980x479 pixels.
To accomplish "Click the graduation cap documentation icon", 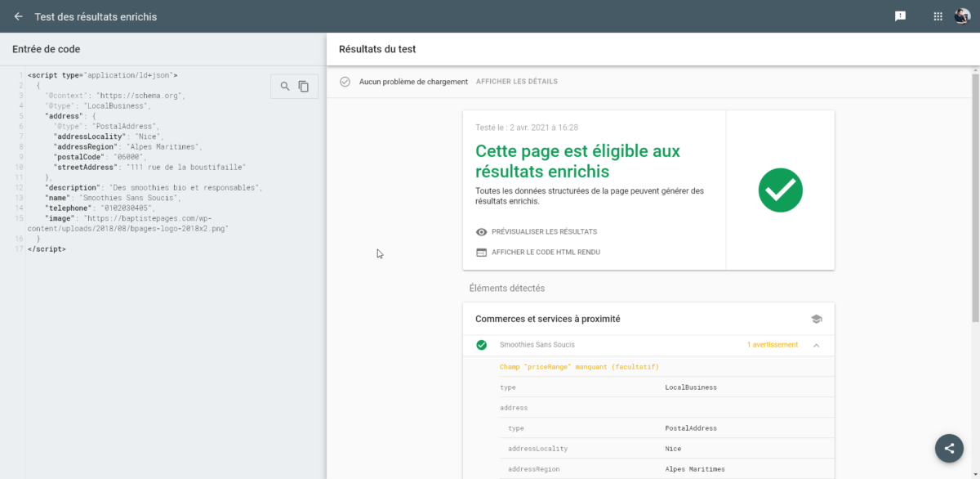I will (816, 320).
